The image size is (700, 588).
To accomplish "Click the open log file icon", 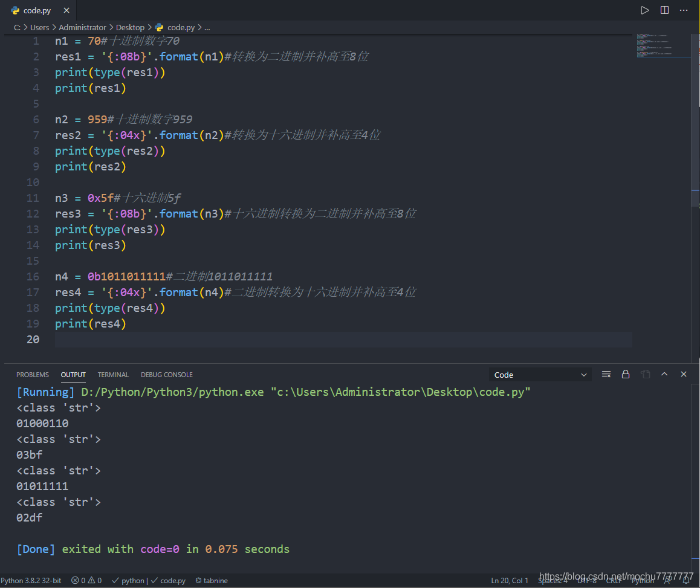I will click(x=645, y=374).
